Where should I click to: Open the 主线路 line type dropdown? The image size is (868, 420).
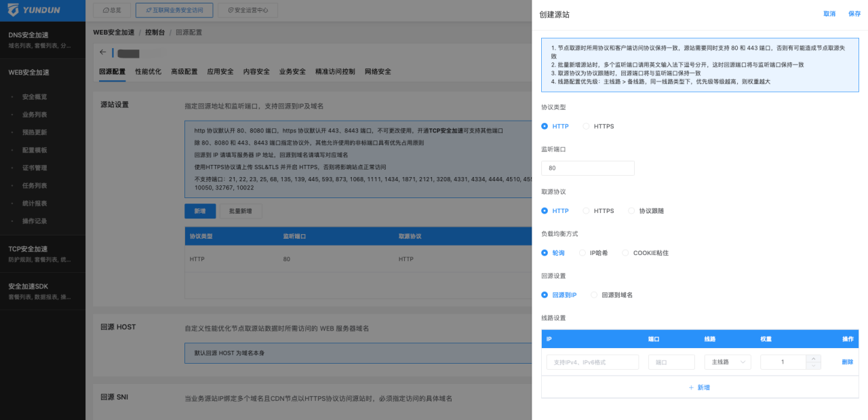728,362
